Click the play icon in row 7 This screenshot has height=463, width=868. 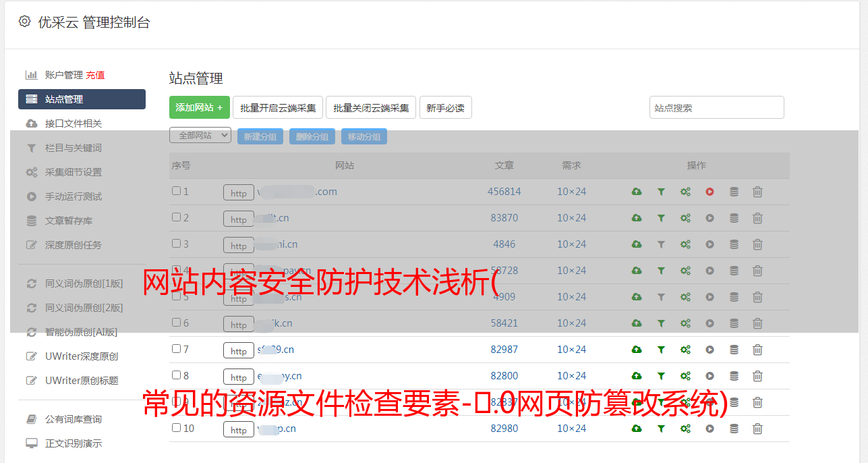tap(710, 350)
